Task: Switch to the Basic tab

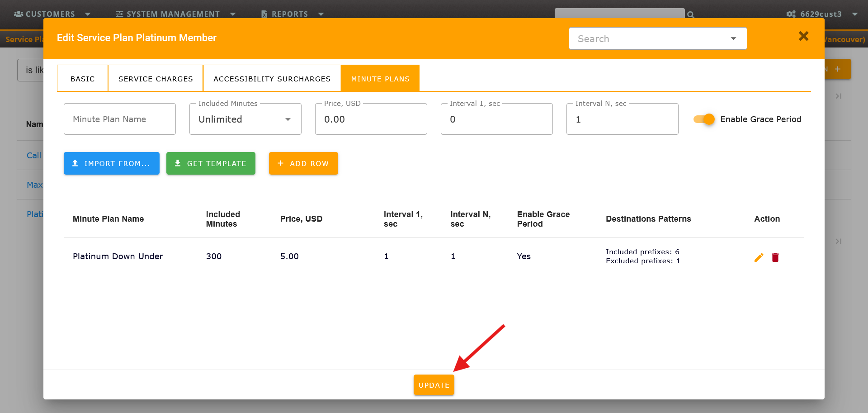Action: (83, 78)
